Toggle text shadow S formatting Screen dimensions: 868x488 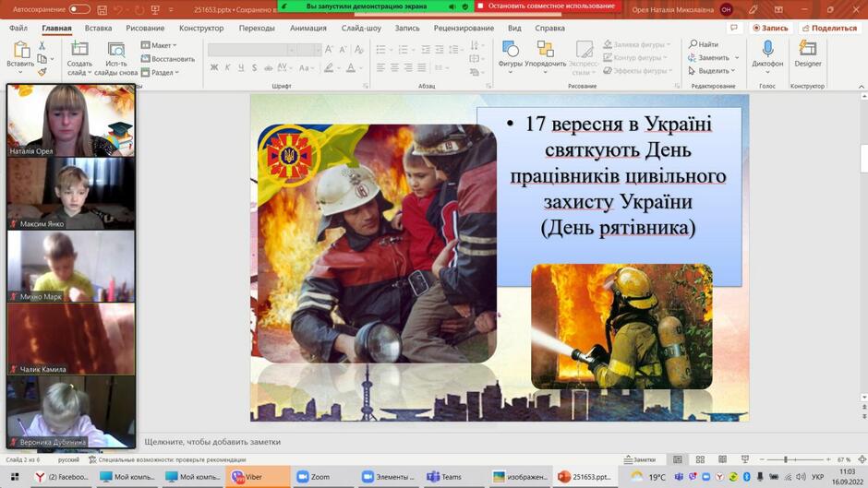254,67
